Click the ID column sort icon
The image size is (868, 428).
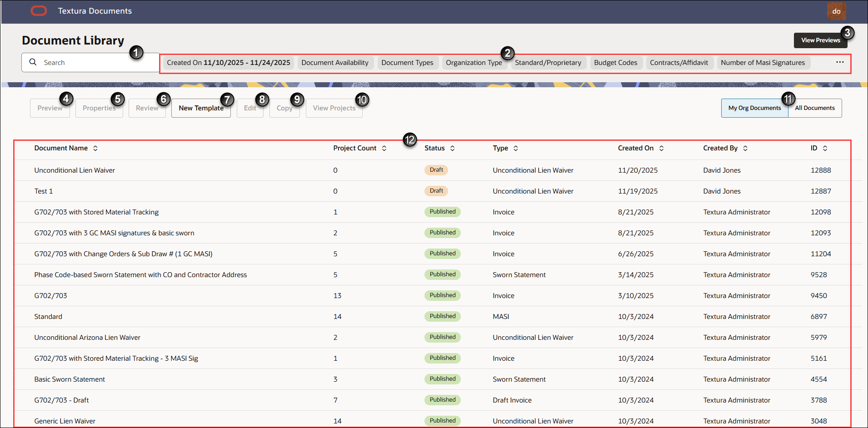pyautogui.click(x=826, y=148)
